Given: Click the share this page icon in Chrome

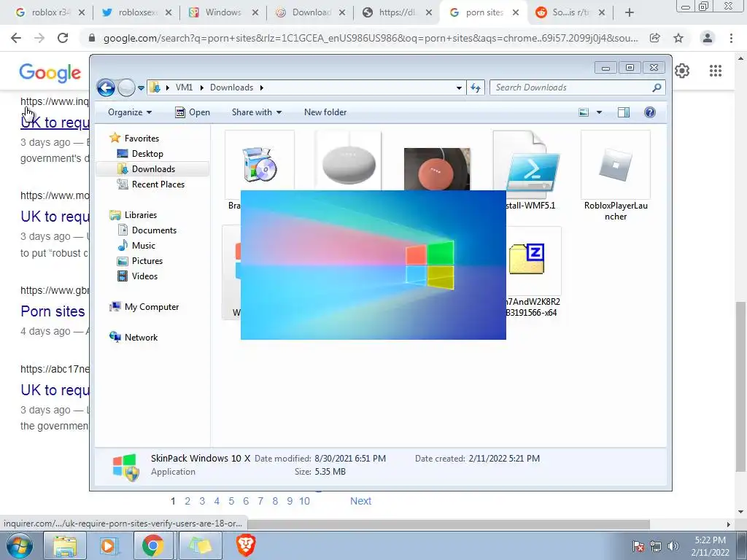Looking at the screenshot, I should pos(655,38).
